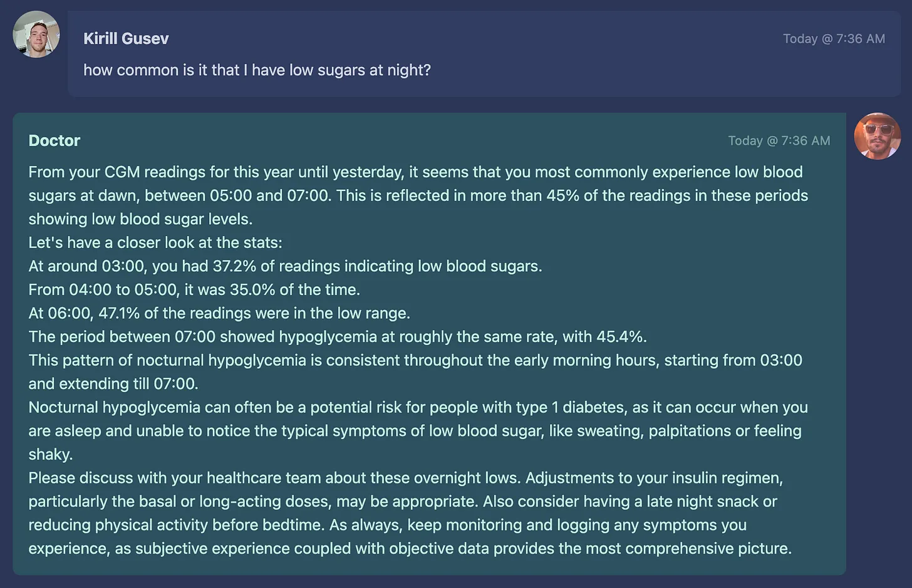Click the Kirill Gusev sender name
Screen dimensions: 912x588
click(x=126, y=39)
